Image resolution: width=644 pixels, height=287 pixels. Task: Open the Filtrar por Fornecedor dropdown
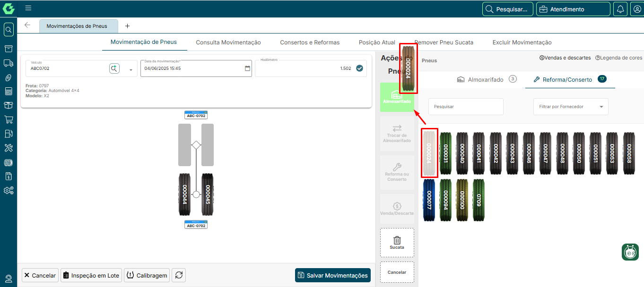pyautogui.click(x=571, y=107)
